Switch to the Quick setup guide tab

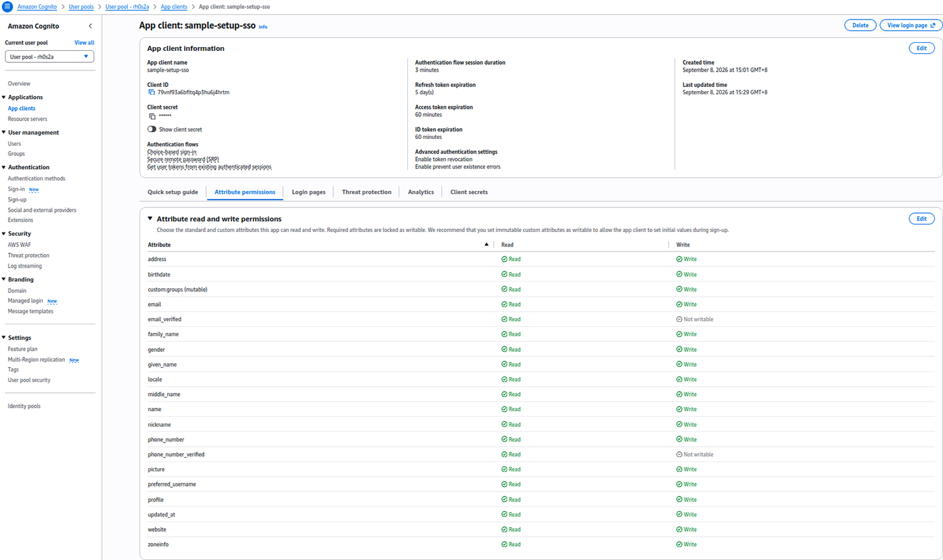pyautogui.click(x=172, y=192)
